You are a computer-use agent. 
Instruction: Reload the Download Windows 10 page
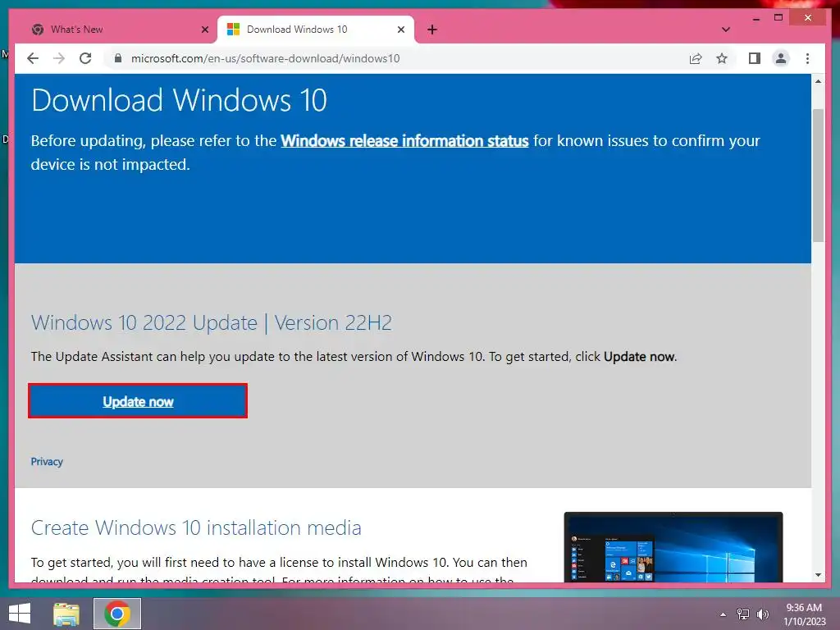coord(85,58)
